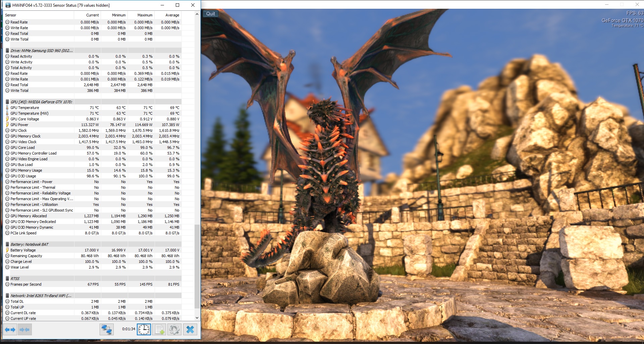The width and height of the screenshot is (644, 344).
Task: Select the GPU D3D Usage row
Action: (x=93, y=176)
